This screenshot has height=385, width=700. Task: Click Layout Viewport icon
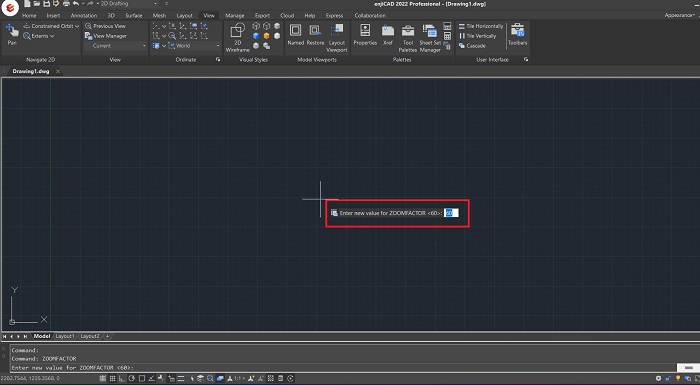(337, 38)
